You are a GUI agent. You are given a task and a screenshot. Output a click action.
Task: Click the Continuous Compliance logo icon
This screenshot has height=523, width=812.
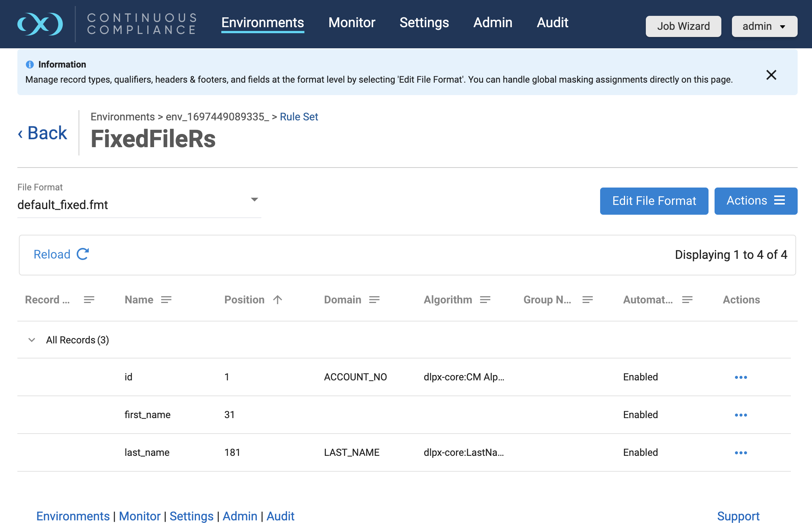(40, 24)
